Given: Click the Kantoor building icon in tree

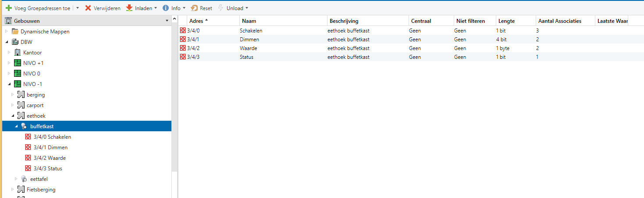Looking at the screenshot, I should [x=18, y=53].
